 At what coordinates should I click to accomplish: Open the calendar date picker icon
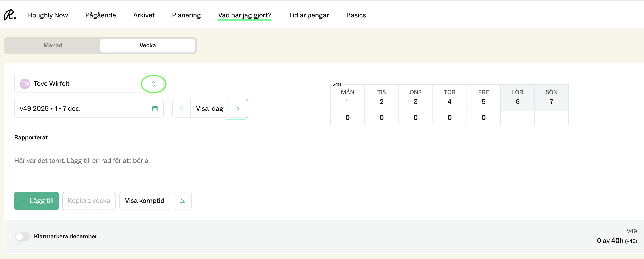pos(155,109)
